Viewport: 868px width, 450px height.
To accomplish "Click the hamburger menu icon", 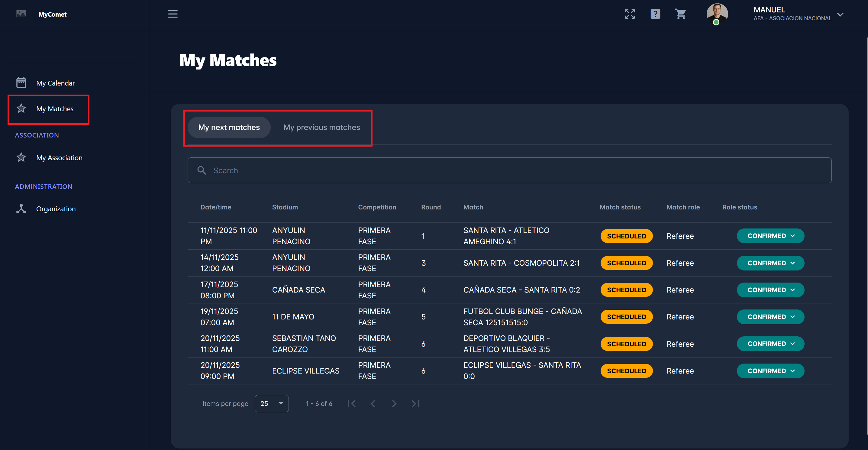I will pyautogui.click(x=173, y=14).
